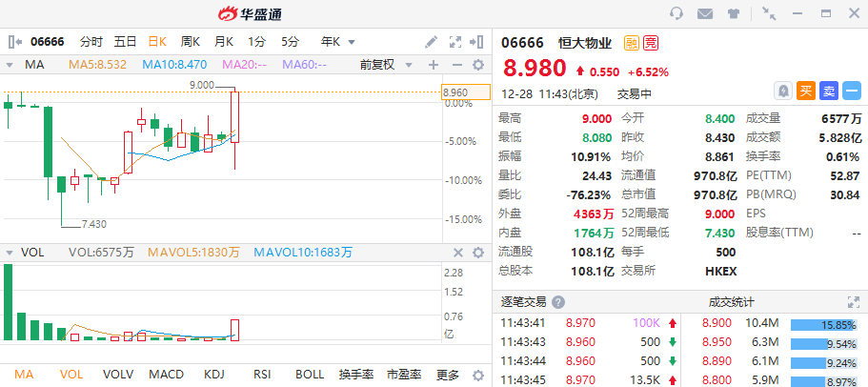868x387 pixels.
Task: Expand the MA indicator triangle
Action: point(9,66)
